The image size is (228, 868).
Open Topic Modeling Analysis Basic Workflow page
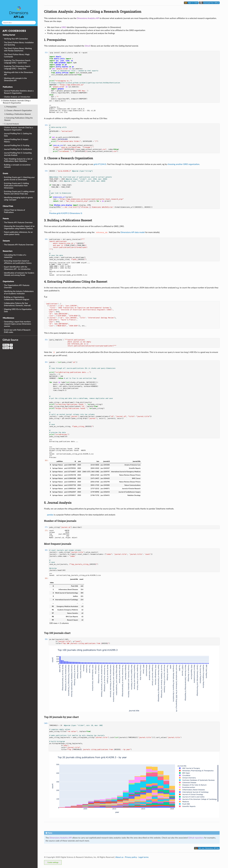[x=18, y=160]
